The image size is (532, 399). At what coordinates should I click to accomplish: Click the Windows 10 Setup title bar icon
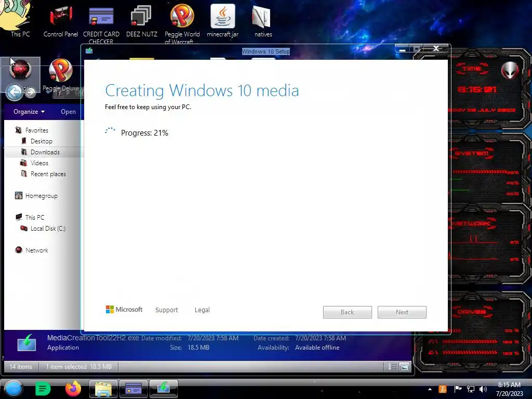click(x=89, y=50)
